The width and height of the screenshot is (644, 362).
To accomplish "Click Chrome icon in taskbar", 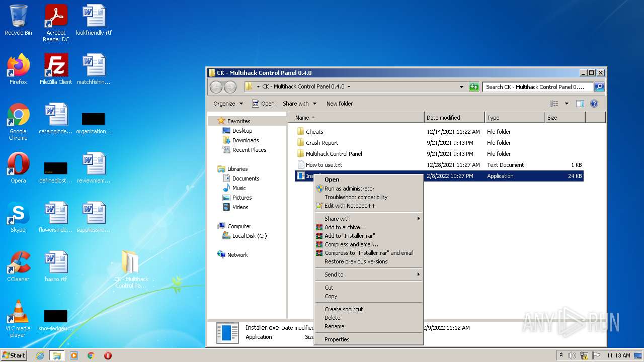I will tap(91, 355).
